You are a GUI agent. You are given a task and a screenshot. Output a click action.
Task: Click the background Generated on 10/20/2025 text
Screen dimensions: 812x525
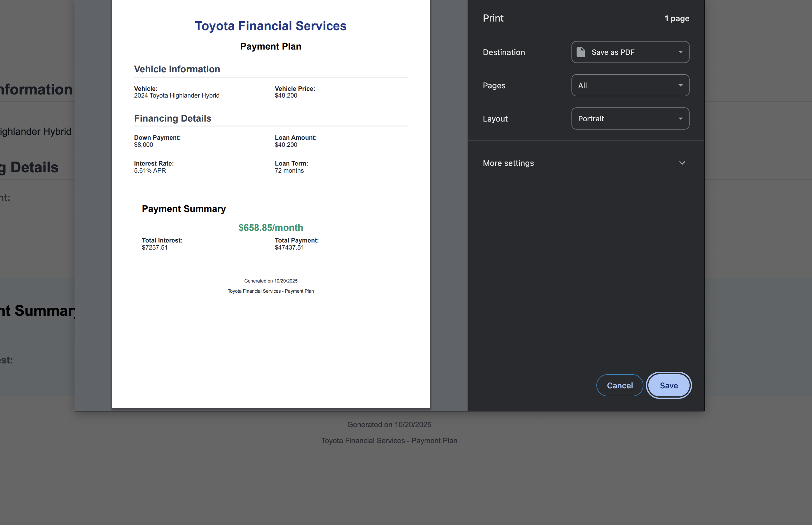pyautogui.click(x=389, y=424)
